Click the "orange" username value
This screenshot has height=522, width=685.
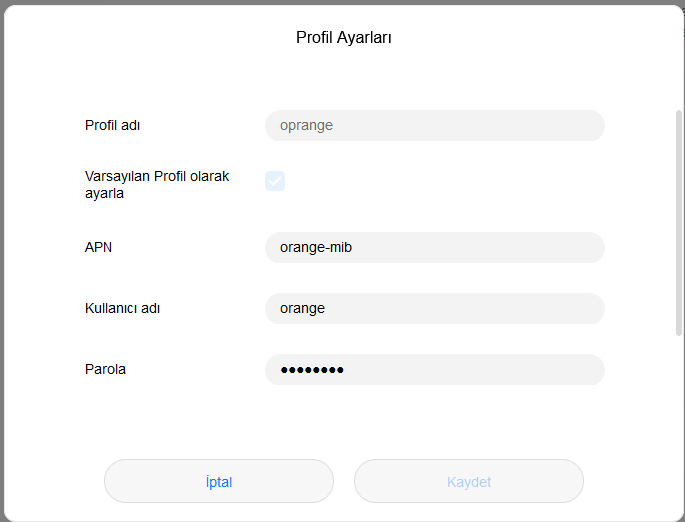(302, 309)
